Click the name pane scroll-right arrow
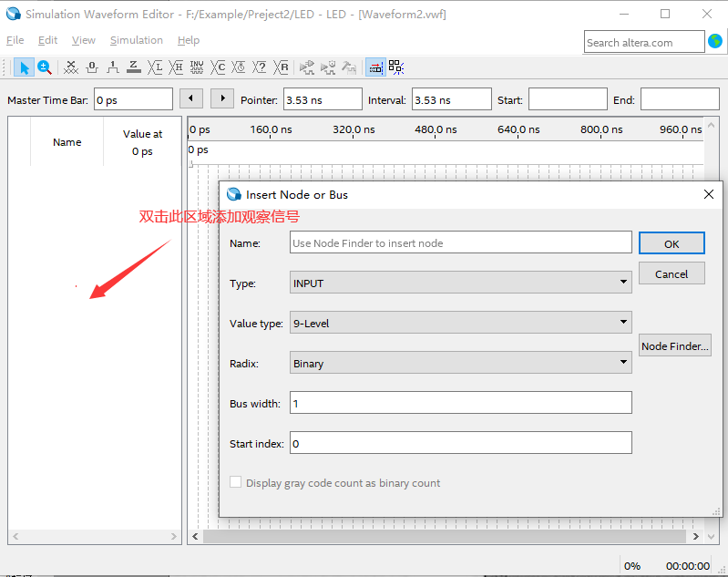This screenshot has height=577, width=728. pos(174,537)
